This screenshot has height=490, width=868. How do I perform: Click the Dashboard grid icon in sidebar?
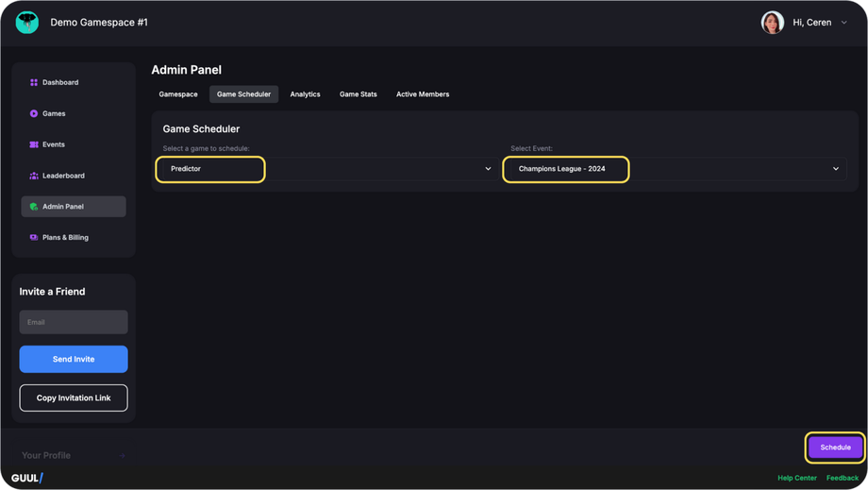(34, 83)
